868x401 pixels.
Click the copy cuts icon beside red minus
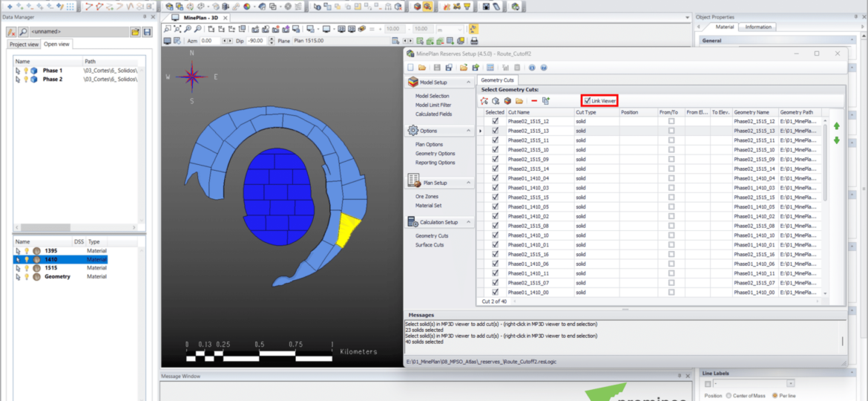pos(546,101)
